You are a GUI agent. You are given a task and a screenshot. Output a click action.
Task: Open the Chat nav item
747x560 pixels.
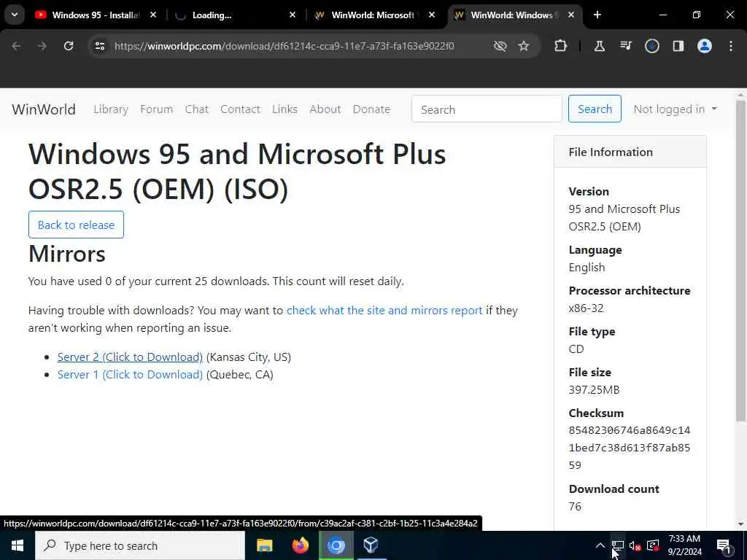point(197,109)
